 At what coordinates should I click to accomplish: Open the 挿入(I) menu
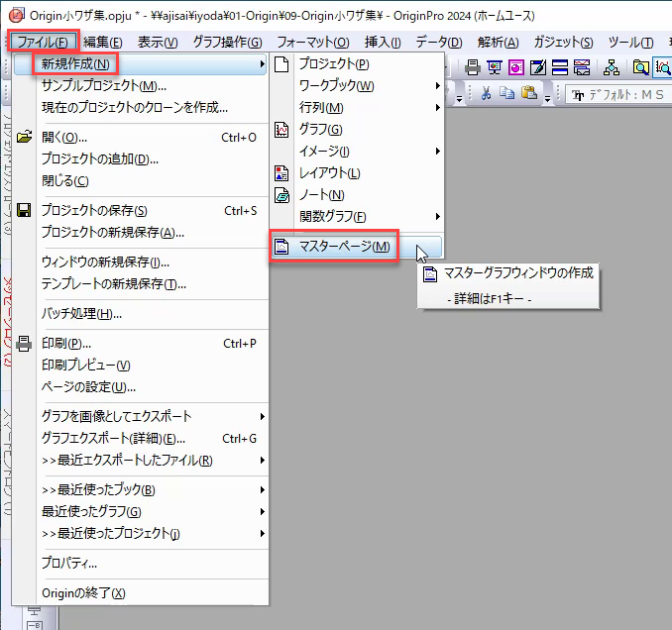[383, 42]
